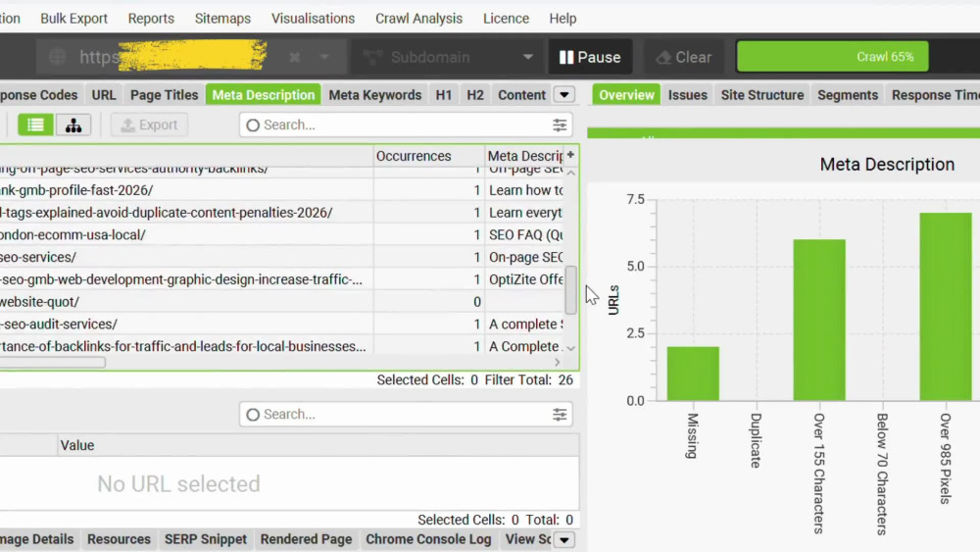980x552 pixels.
Task: Switch to the Response Times tab
Action: [x=934, y=95]
